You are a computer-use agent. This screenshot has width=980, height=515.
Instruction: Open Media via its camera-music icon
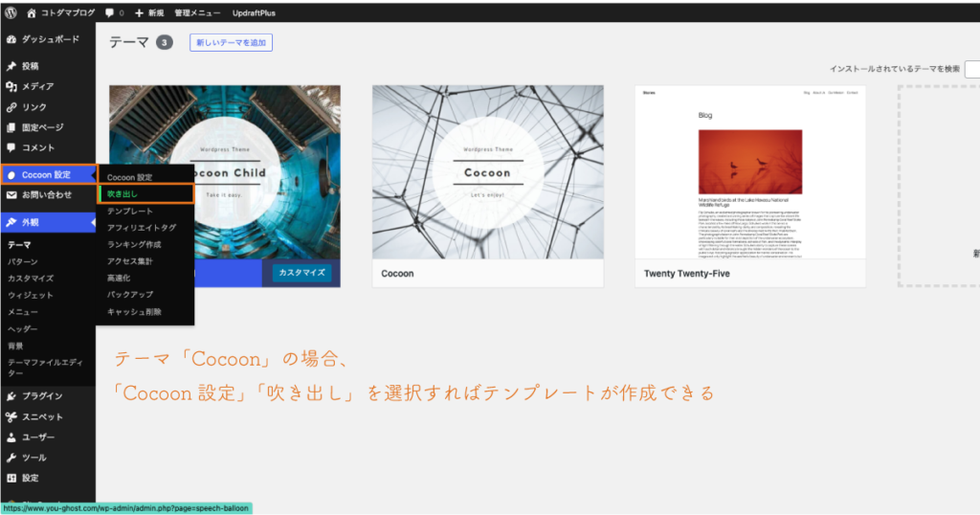(x=11, y=87)
